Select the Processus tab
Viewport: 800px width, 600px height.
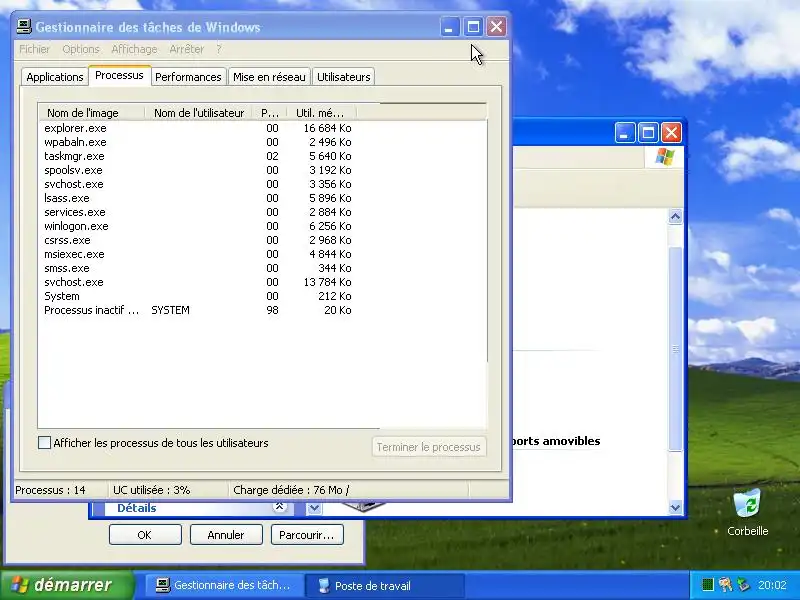click(119, 76)
